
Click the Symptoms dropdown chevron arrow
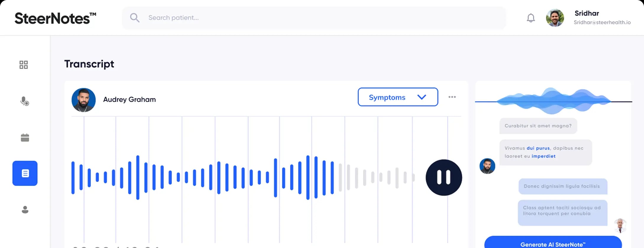tap(422, 97)
